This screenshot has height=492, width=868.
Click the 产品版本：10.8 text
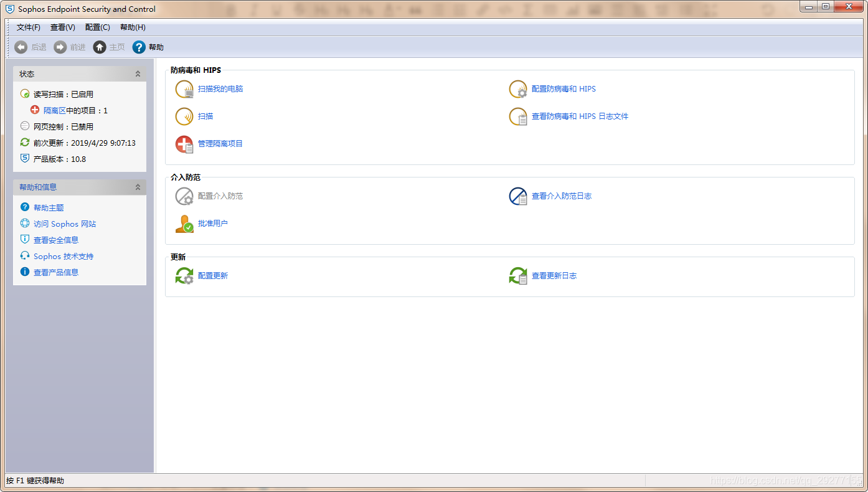point(60,159)
